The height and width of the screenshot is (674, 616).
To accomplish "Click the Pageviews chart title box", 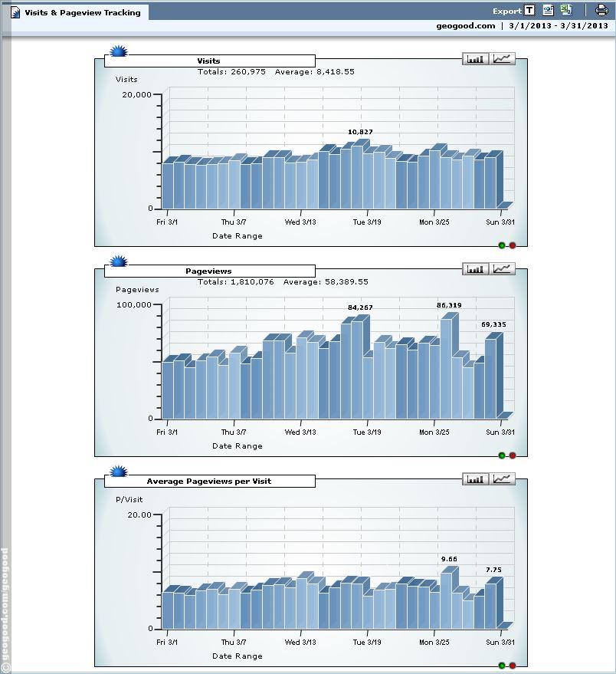I will [x=208, y=271].
